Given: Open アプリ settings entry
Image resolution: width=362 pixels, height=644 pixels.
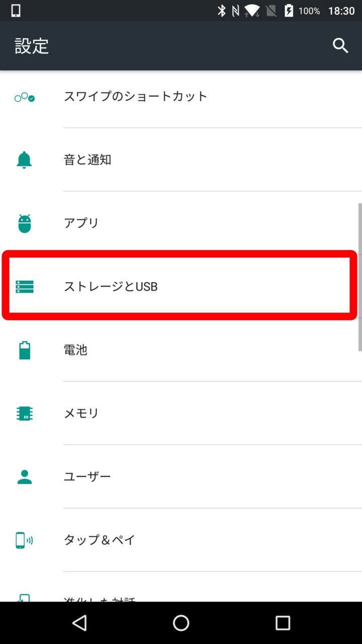Looking at the screenshot, I should pyautogui.click(x=81, y=223).
